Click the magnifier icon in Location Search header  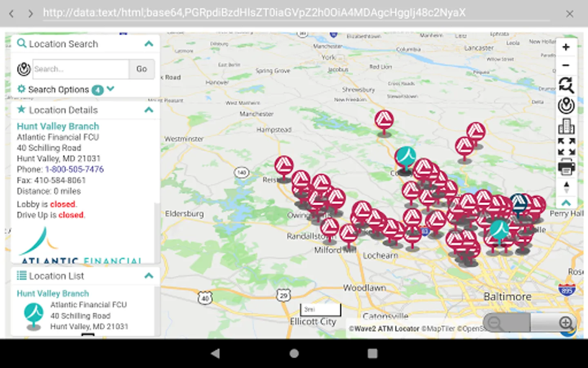pos(22,43)
